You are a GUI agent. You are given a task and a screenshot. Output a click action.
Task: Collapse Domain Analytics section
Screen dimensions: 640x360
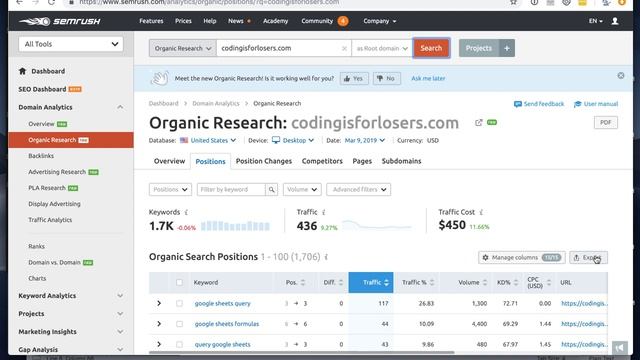pos(120,107)
